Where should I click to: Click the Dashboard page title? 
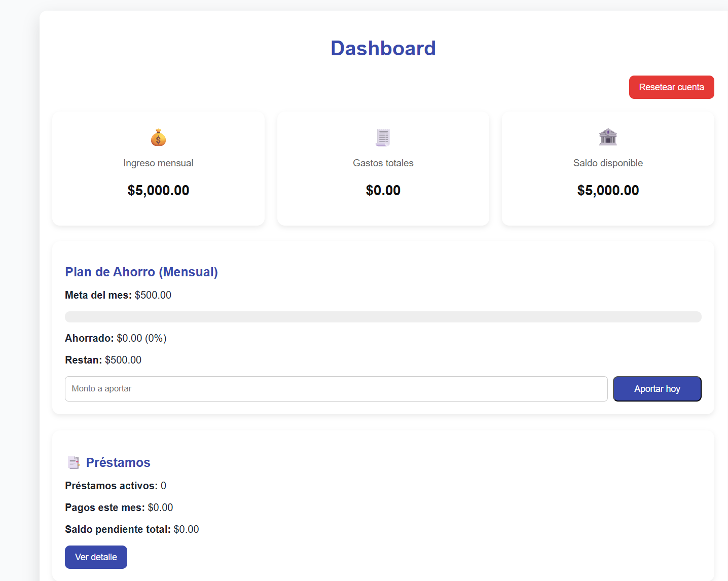tap(383, 49)
